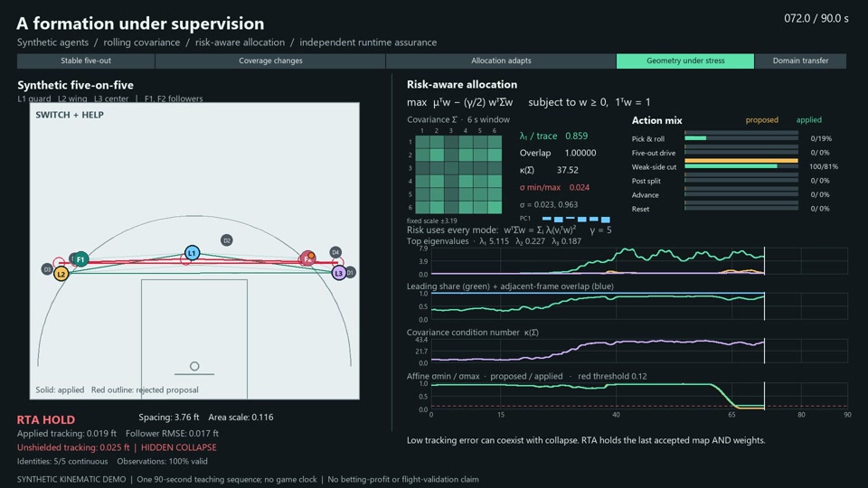This screenshot has height=488, width=868.
Task: Click the covariance Σ heatmap matrix
Action: 458,174
